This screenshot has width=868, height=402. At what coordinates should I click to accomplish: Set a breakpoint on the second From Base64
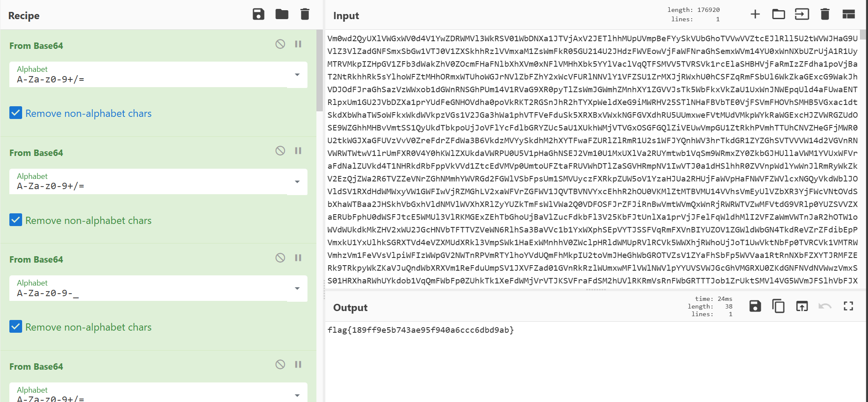(298, 151)
